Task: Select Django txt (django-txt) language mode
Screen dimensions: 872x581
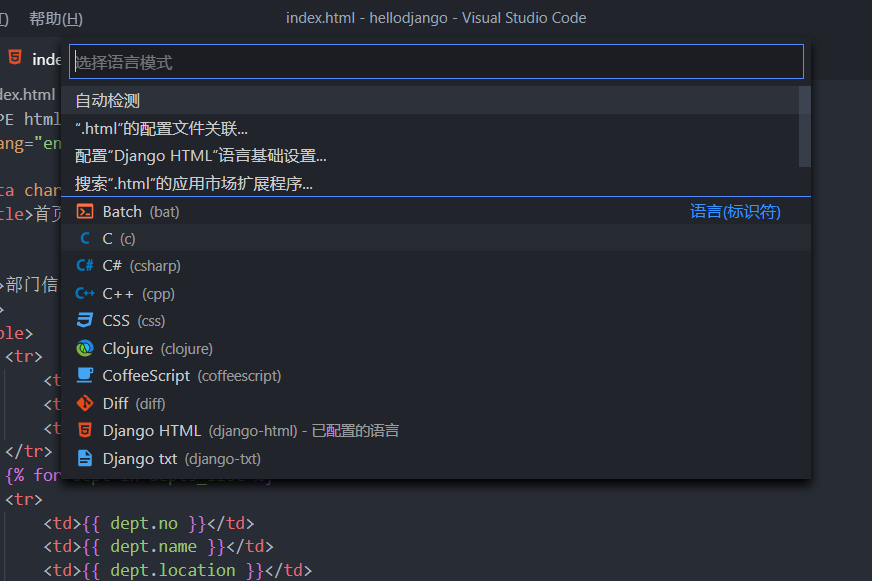Action: [x=436, y=458]
